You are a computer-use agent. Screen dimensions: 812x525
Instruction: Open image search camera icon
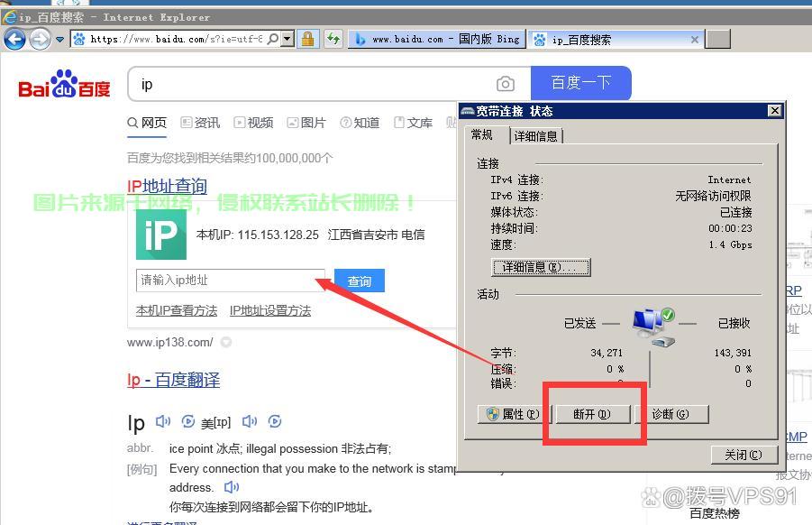[x=506, y=83]
